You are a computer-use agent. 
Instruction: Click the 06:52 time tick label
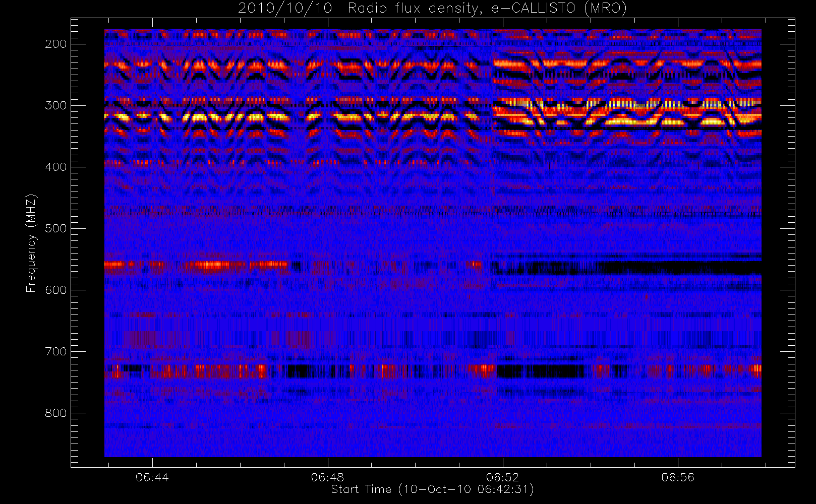click(502, 477)
